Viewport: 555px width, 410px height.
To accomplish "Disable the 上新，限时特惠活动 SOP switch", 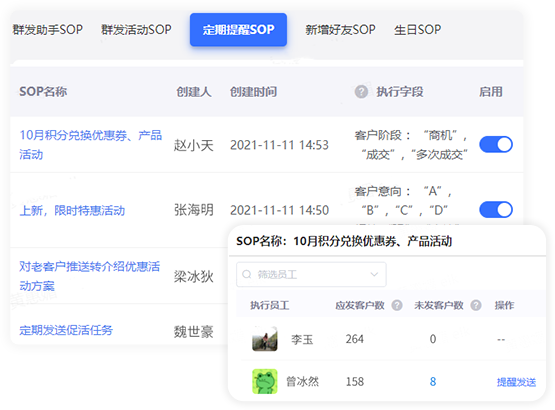I will (x=496, y=210).
